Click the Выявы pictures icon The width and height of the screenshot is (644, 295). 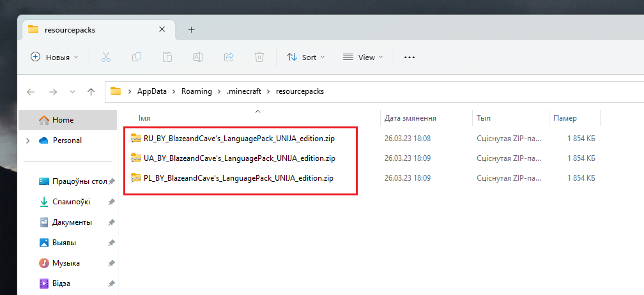44,243
